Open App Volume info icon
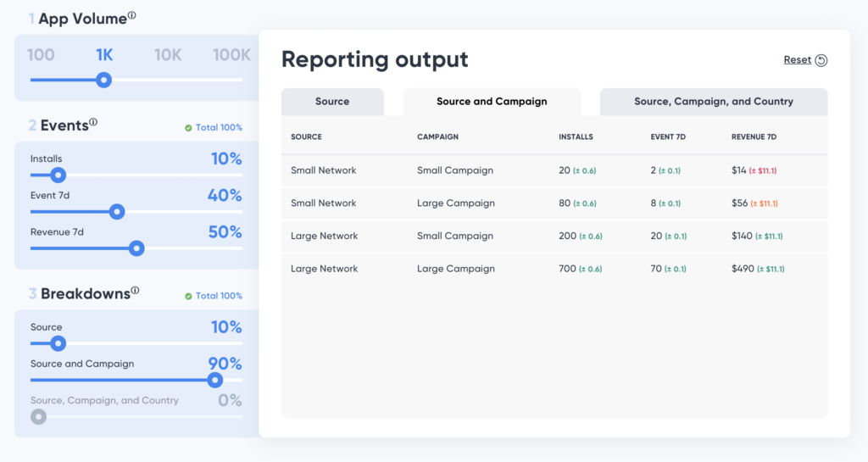Image resolution: width=868 pixels, height=462 pixels. click(131, 15)
